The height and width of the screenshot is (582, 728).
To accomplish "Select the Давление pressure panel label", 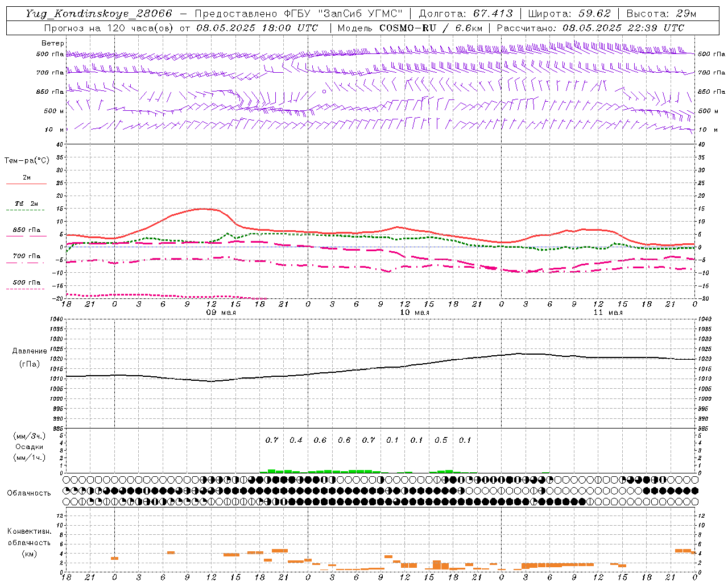I will [30, 351].
